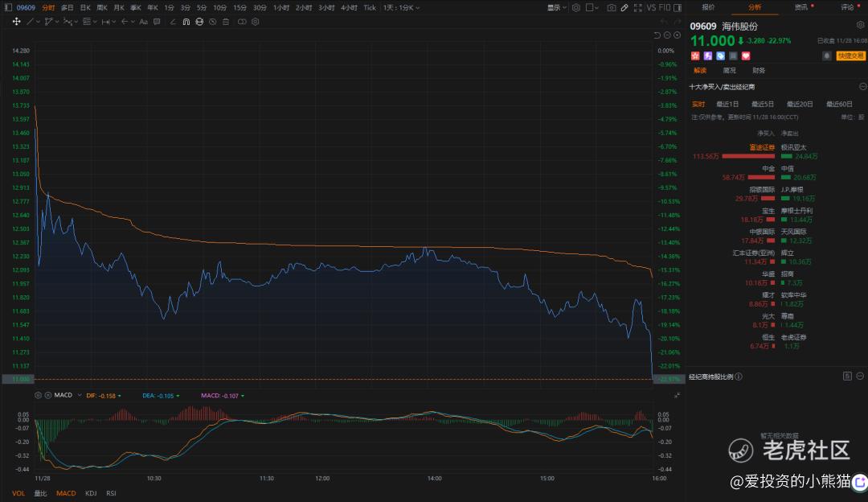Click the 快捷交易 quick trade button

[850, 56]
